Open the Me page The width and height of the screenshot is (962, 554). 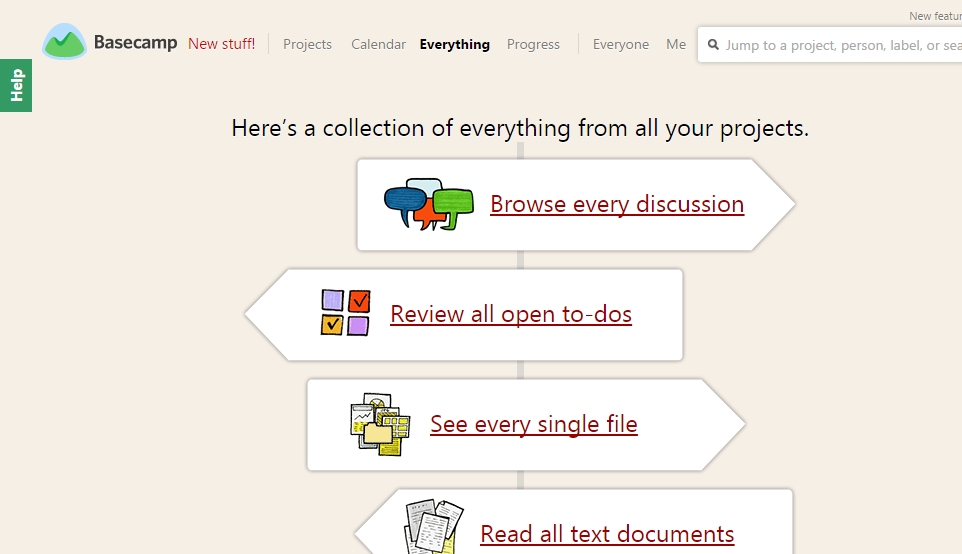(676, 44)
